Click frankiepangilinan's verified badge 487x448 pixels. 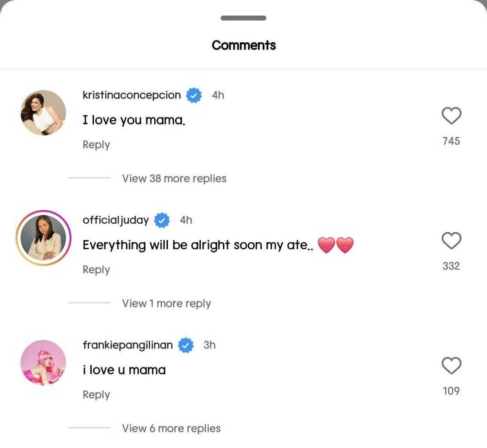coord(186,345)
